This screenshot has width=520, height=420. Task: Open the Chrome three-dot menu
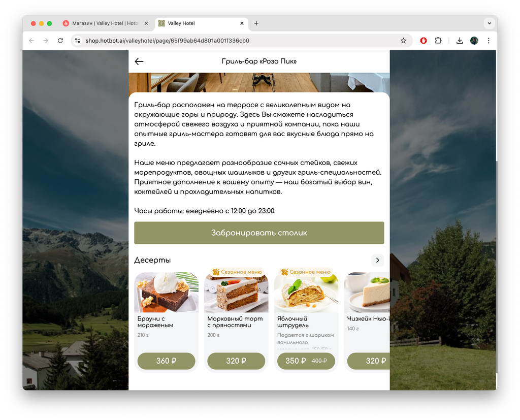(489, 41)
